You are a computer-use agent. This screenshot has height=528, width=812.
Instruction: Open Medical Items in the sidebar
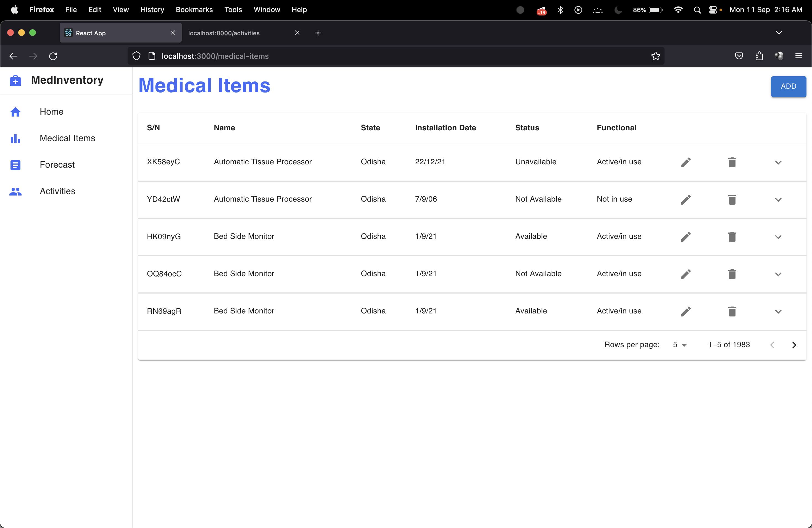point(67,138)
